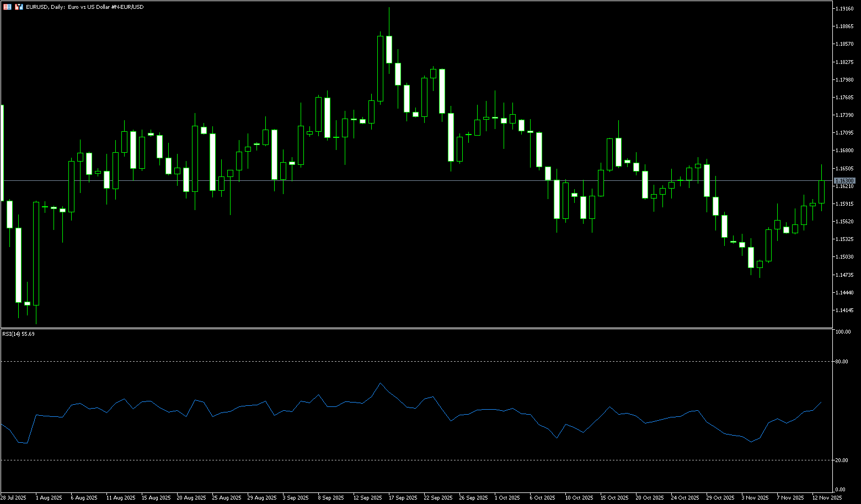Select the RSI 20.00 level label

click(x=842, y=460)
